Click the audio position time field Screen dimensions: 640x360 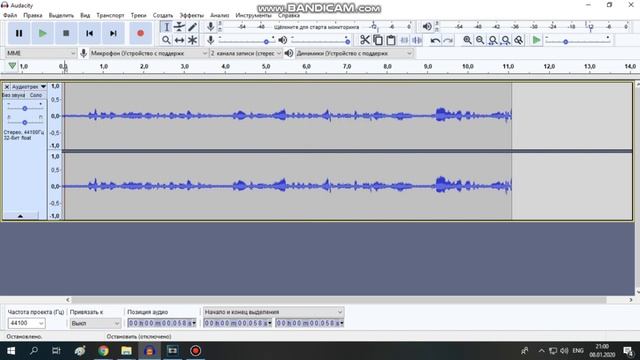[162, 323]
